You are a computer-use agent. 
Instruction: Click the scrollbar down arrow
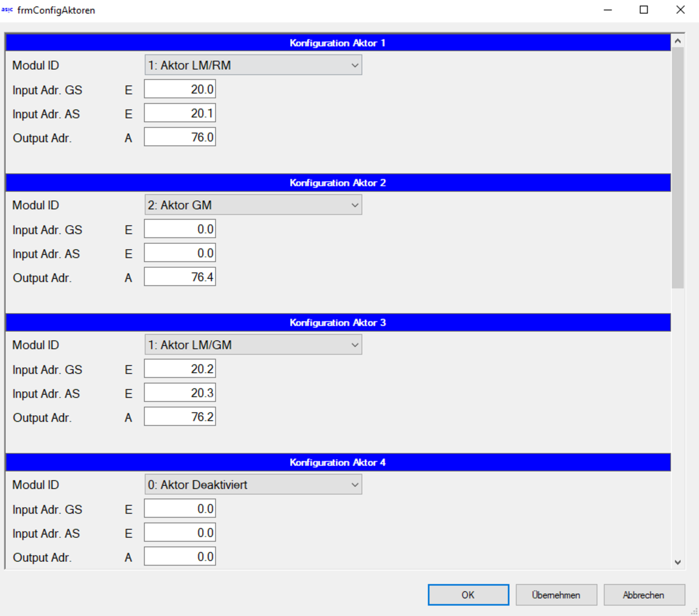[x=677, y=562]
